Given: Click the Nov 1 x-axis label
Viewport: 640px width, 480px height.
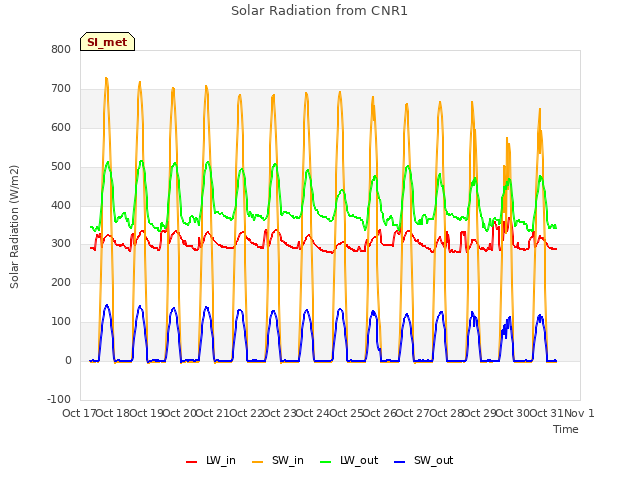Looking at the screenshot, I should 579,413.
